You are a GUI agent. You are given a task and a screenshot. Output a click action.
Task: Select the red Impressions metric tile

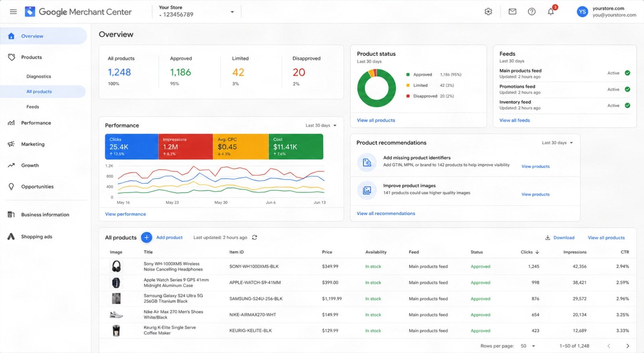pyautogui.click(x=186, y=147)
